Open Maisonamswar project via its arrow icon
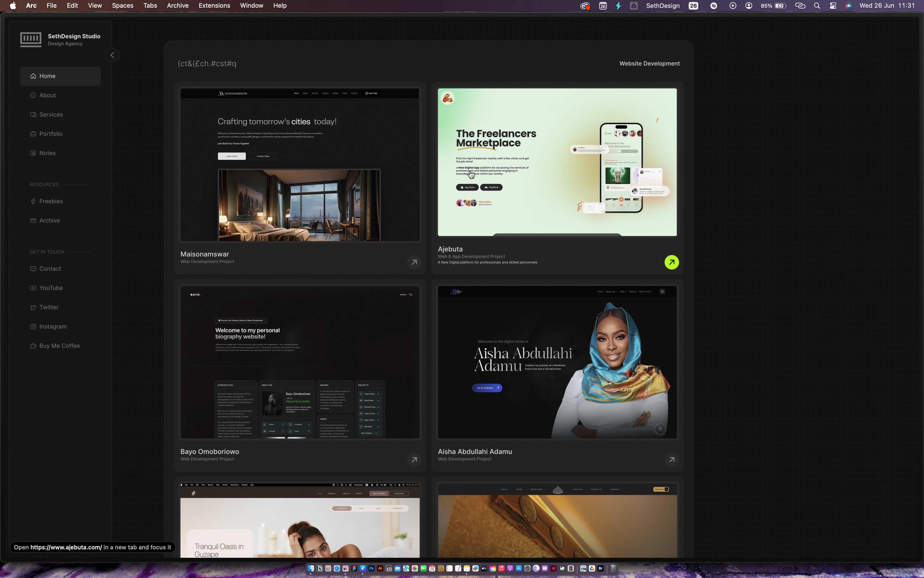924x578 pixels. pyautogui.click(x=414, y=262)
